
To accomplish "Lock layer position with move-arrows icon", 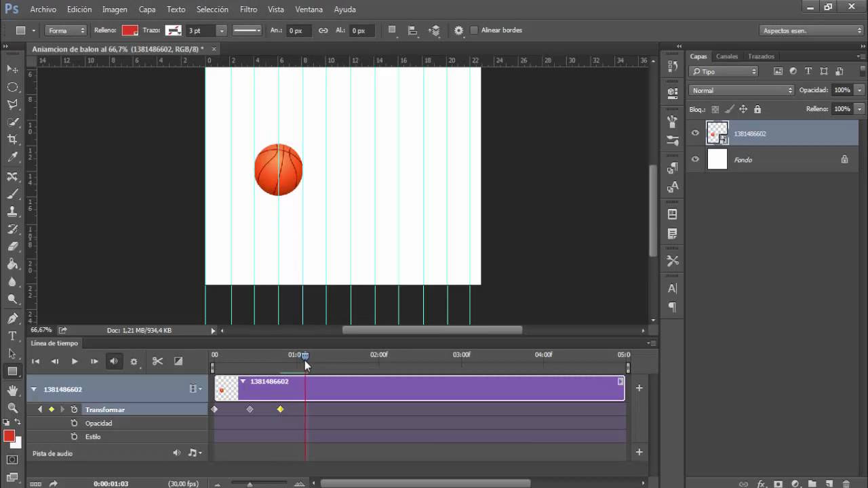I will click(743, 109).
